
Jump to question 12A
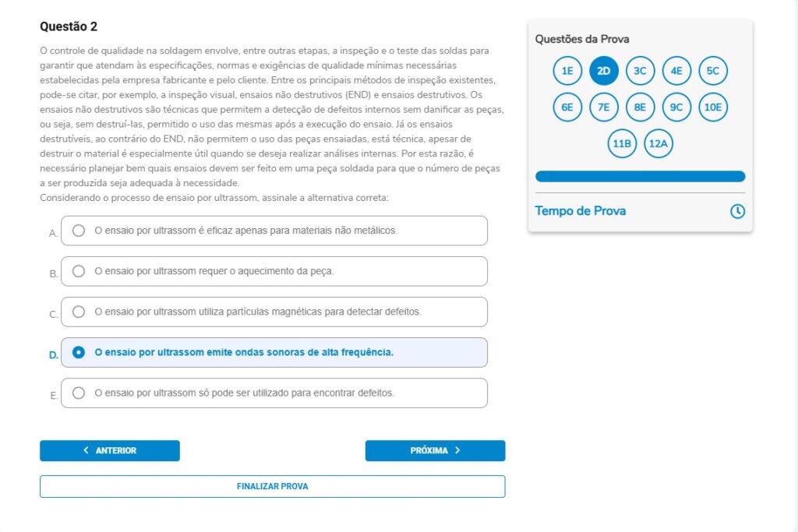[658, 143]
